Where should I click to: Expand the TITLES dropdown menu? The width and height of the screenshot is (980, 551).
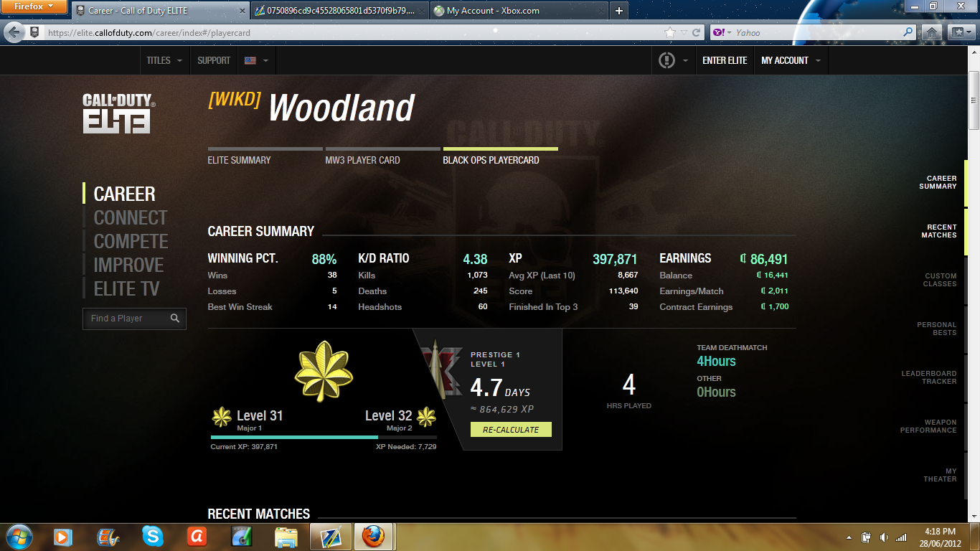coord(164,60)
